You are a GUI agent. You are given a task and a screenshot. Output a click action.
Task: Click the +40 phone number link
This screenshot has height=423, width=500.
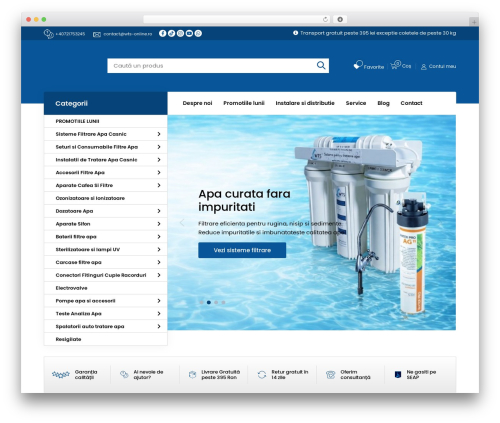point(70,34)
